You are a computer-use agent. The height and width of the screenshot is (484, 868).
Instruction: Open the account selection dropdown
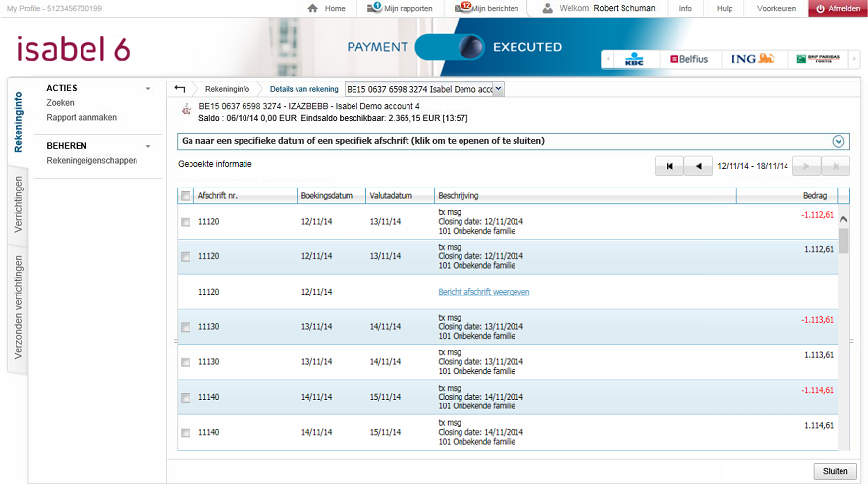(498, 89)
